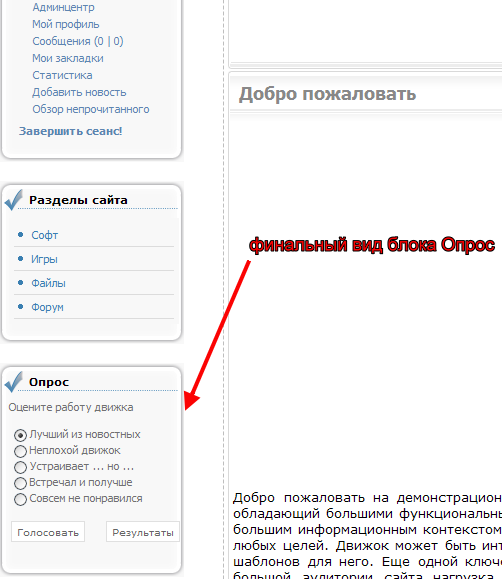Click the checkmark icon beside Опрос heading
This screenshot has height=579, width=502.
pyautogui.click(x=14, y=382)
